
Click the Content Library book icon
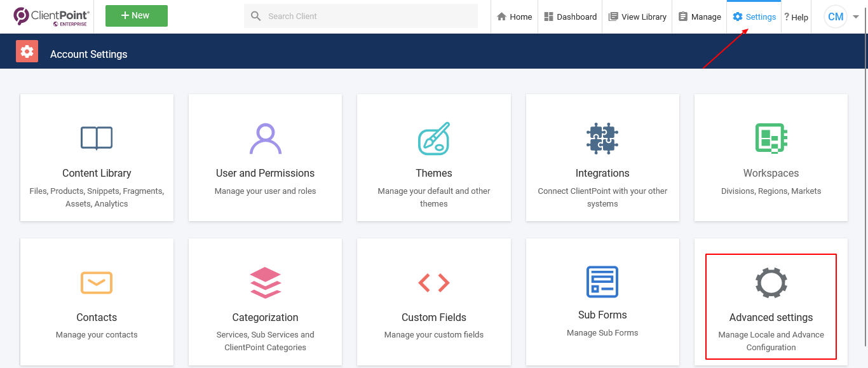pos(97,138)
